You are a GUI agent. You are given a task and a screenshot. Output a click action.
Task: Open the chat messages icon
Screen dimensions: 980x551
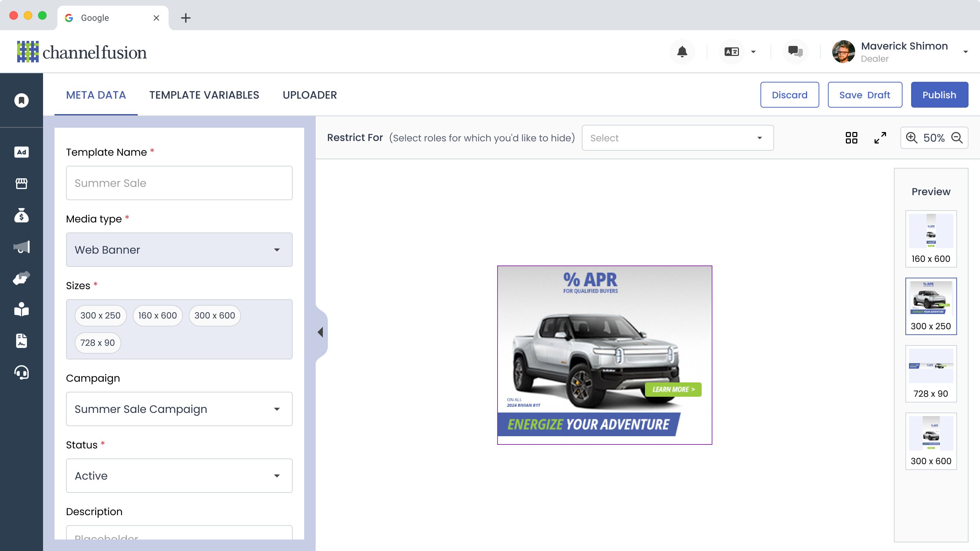click(x=795, y=52)
